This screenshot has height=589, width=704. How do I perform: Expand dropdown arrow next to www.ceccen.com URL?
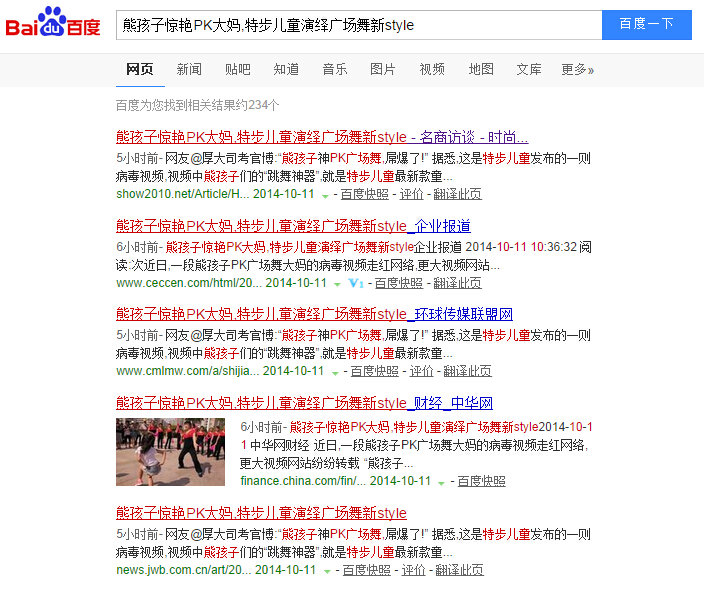pyautogui.click(x=337, y=285)
